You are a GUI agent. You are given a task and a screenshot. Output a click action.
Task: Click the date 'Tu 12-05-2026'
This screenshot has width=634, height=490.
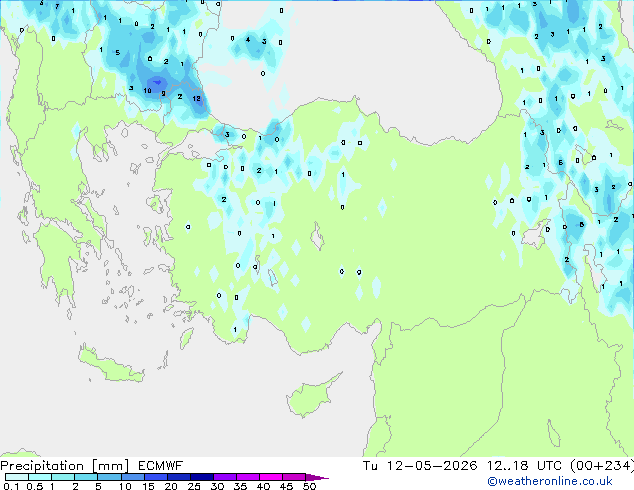point(420,466)
